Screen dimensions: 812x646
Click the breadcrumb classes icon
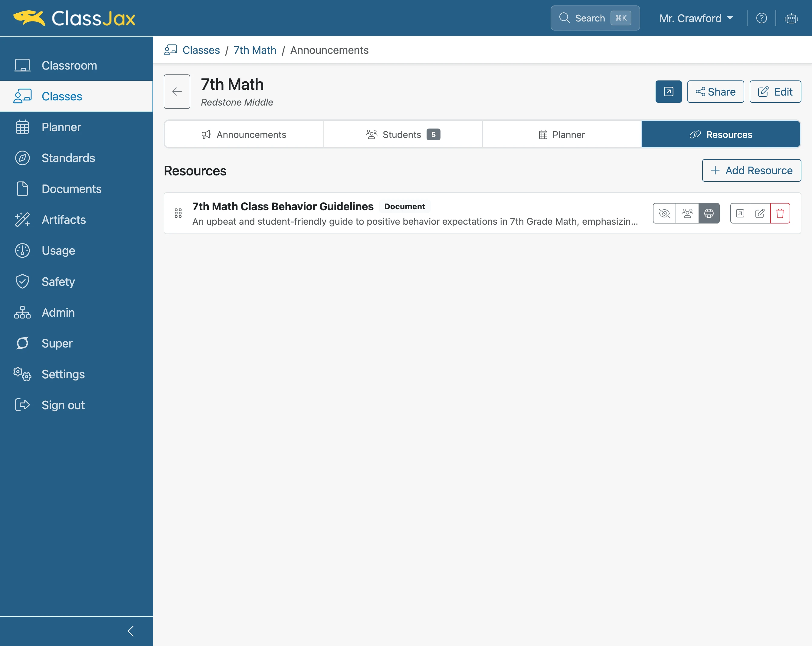170,50
